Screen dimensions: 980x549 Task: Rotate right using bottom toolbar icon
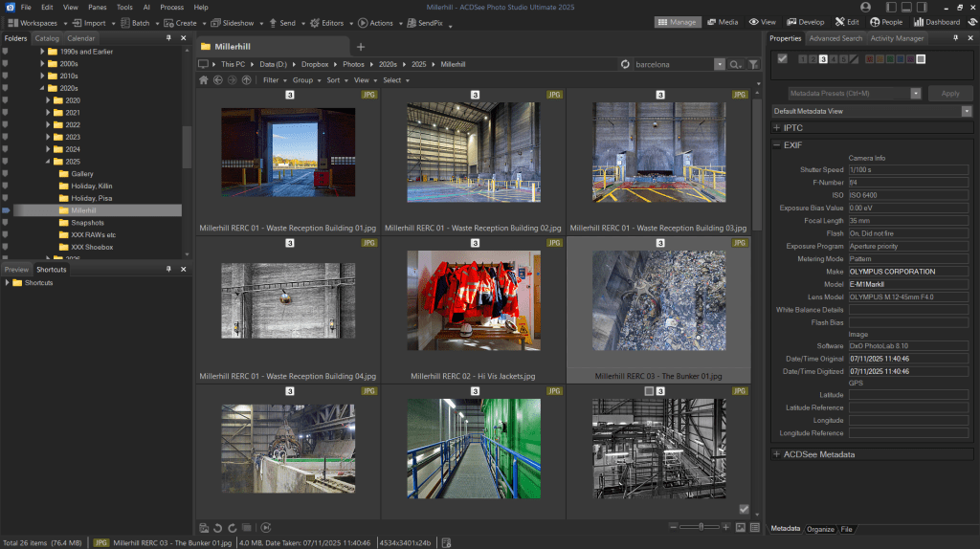[232, 527]
